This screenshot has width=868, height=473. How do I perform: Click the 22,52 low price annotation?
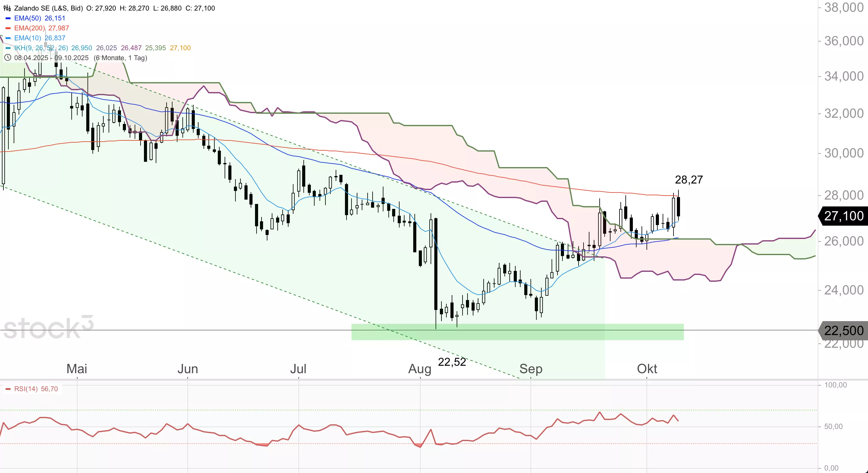(451, 362)
